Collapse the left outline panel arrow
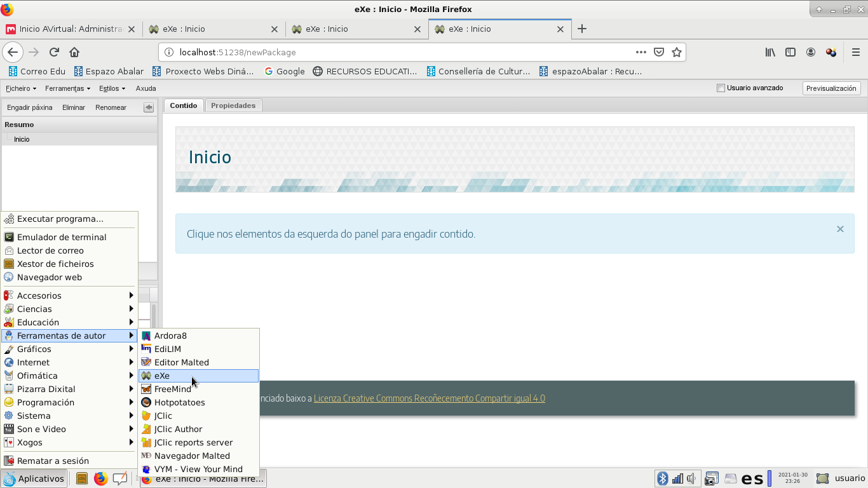The width and height of the screenshot is (868, 488). pyautogui.click(x=149, y=107)
